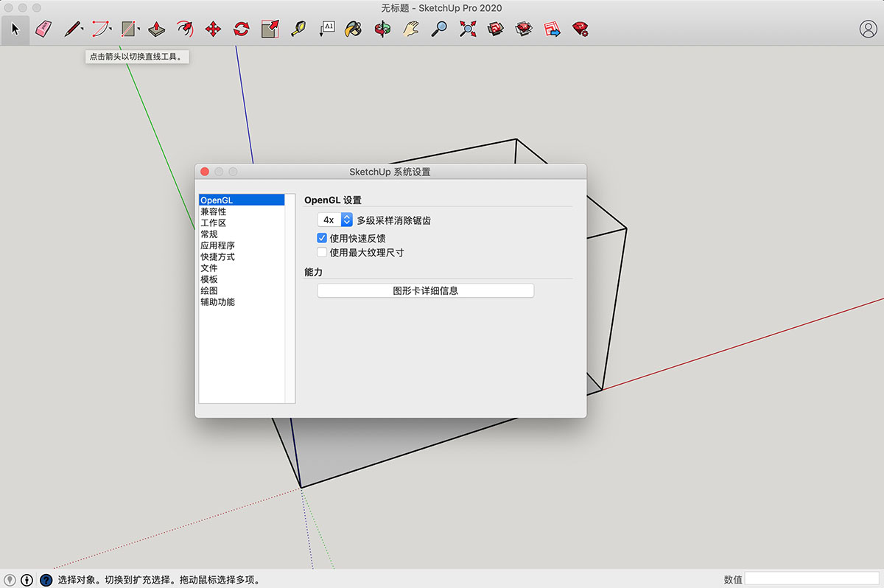Activate the Pan hand tool
884x588 pixels.
tap(411, 29)
